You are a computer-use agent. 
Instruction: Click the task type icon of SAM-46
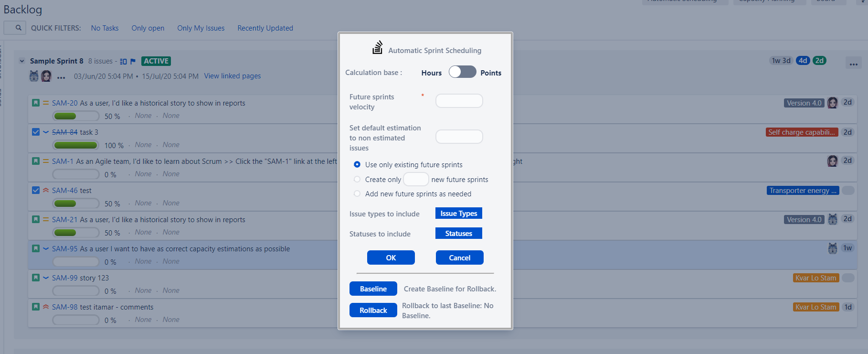coord(36,190)
